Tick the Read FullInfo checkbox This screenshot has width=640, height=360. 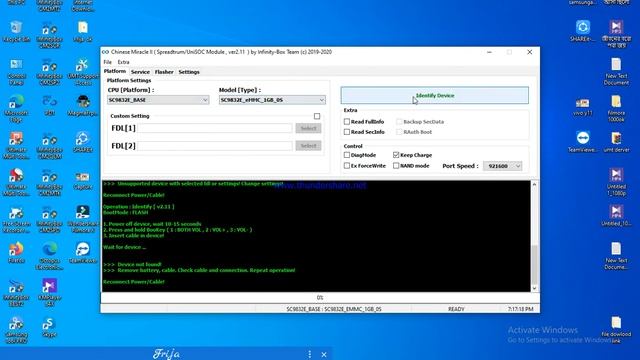pos(347,122)
